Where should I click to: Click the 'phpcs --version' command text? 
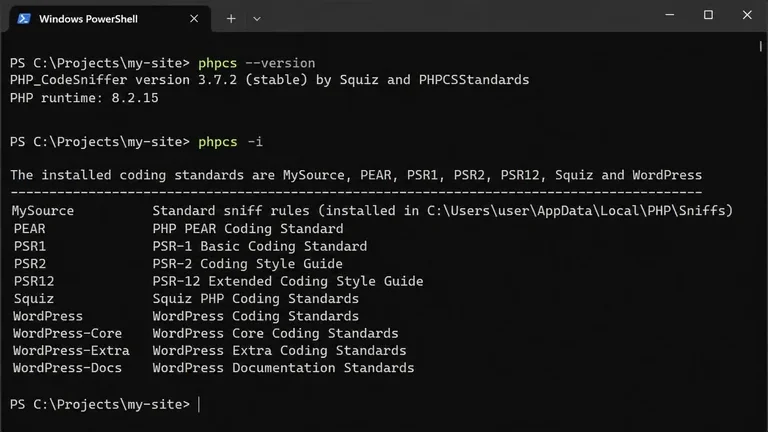tap(257, 63)
